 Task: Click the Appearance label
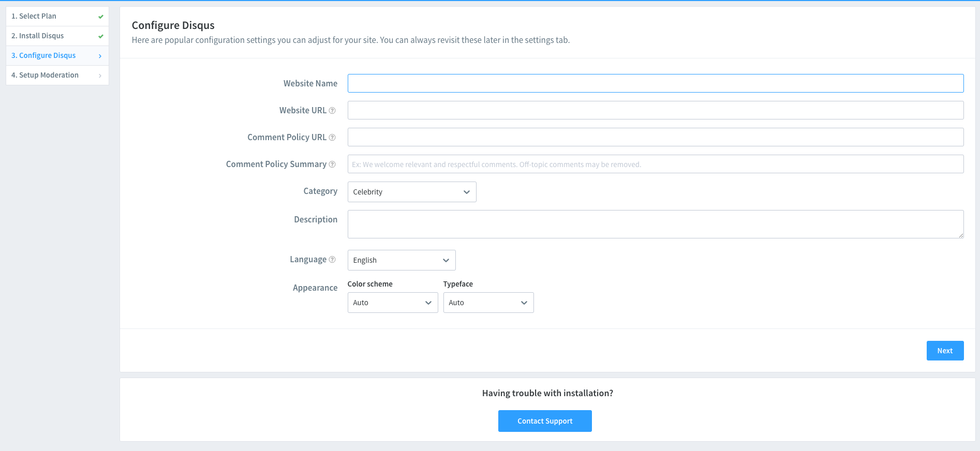(315, 288)
